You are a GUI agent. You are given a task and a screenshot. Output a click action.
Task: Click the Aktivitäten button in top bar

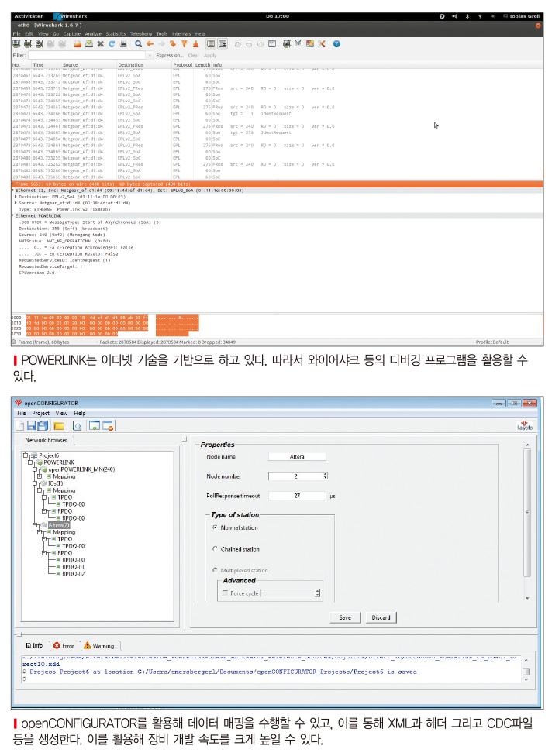(29, 16)
